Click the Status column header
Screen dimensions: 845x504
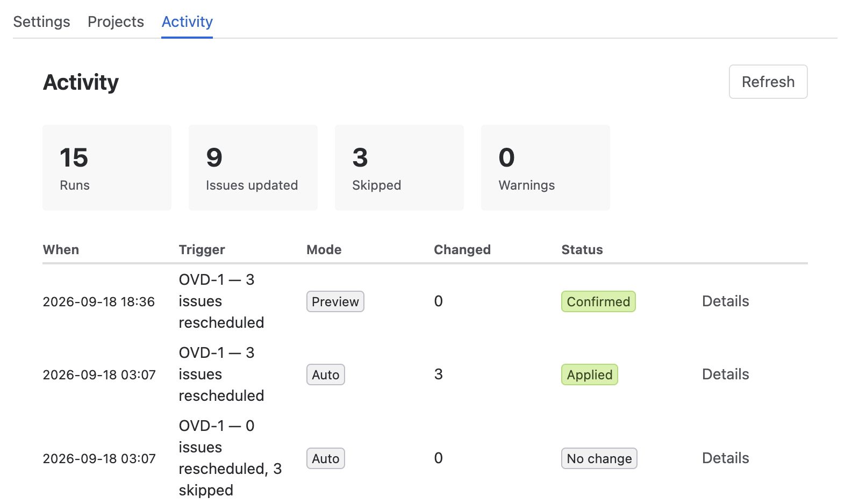[x=582, y=250]
